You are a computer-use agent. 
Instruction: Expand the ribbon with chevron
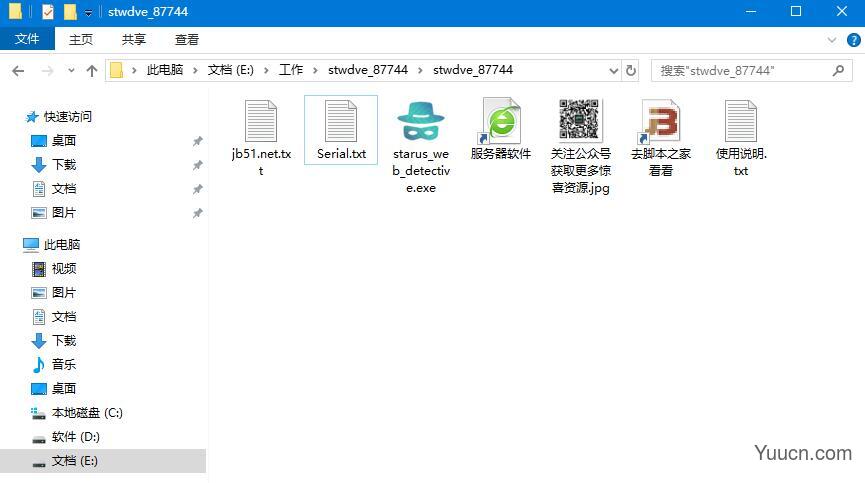(x=832, y=40)
